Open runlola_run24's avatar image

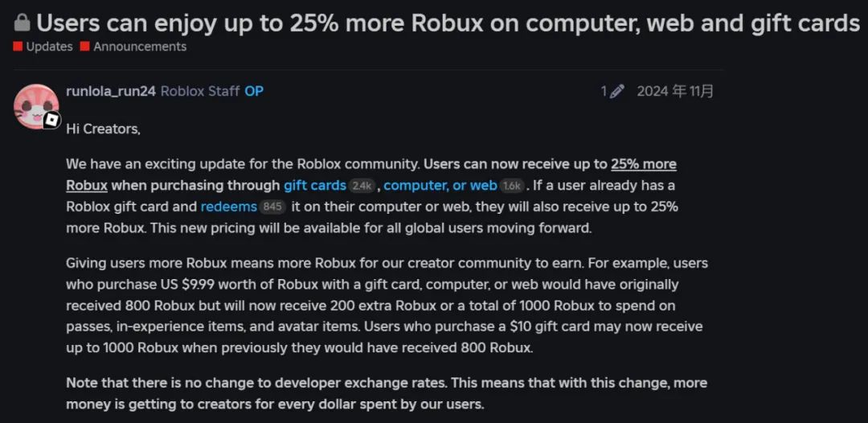pos(36,106)
